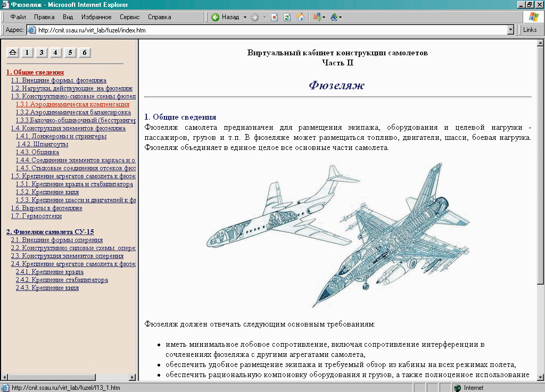Open link 1.4.2. Шпангоуты
Viewport: 545px width, 392px height.
43,144
